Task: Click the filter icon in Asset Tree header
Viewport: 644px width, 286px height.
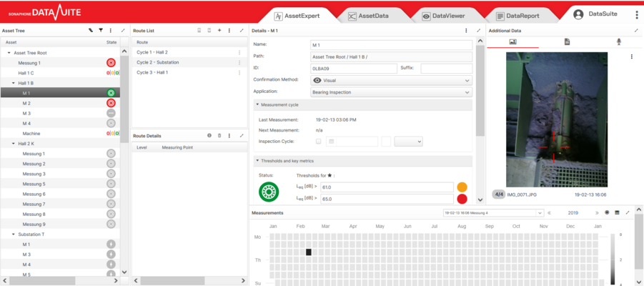Action: (101, 31)
